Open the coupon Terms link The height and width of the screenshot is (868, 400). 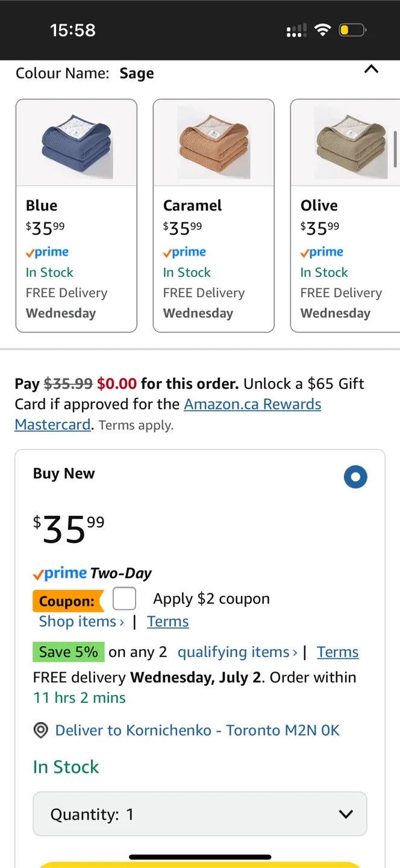pyautogui.click(x=168, y=621)
